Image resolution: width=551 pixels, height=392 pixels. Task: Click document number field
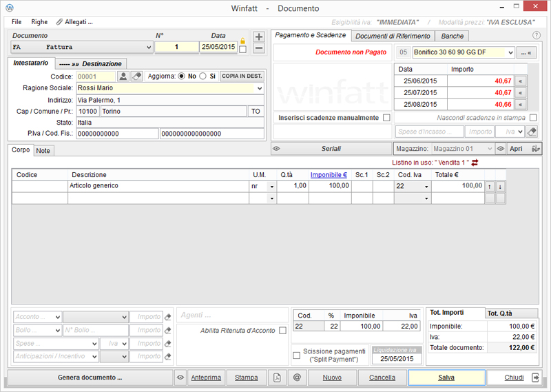(177, 47)
